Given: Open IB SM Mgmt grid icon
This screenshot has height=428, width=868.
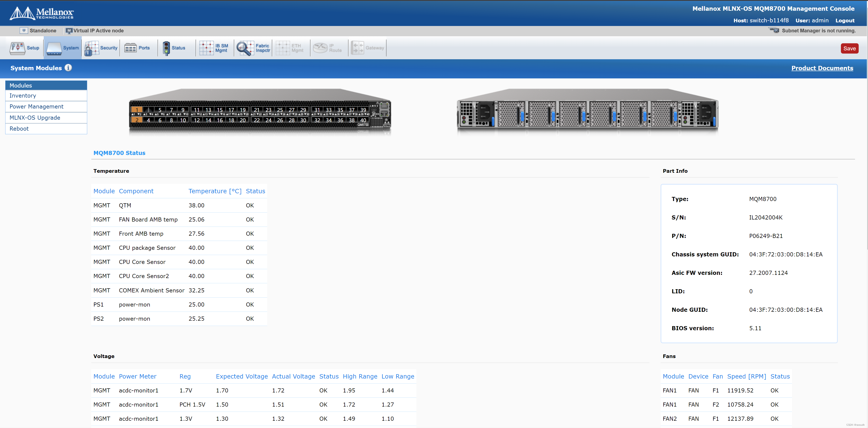Looking at the screenshot, I should point(206,48).
